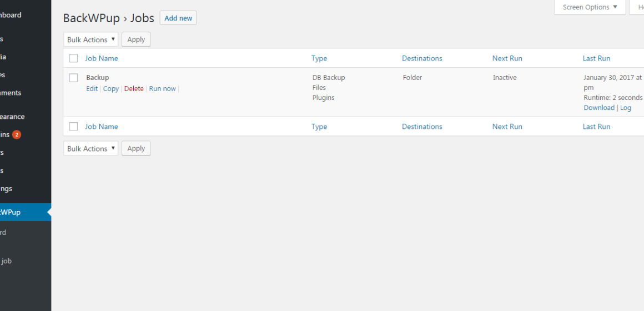The height and width of the screenshot is (311, 644).
Task: Click the Files type text
Action: 319,88
